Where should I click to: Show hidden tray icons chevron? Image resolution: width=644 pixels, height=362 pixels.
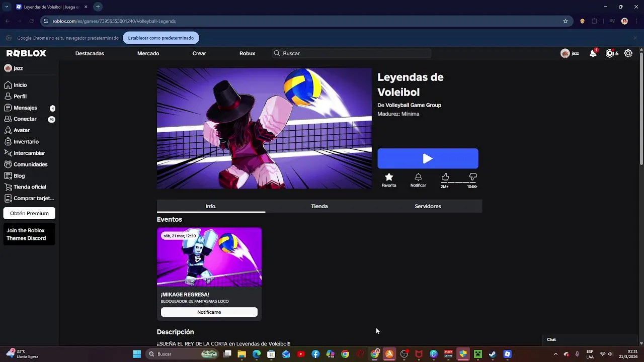pos(555,354)
